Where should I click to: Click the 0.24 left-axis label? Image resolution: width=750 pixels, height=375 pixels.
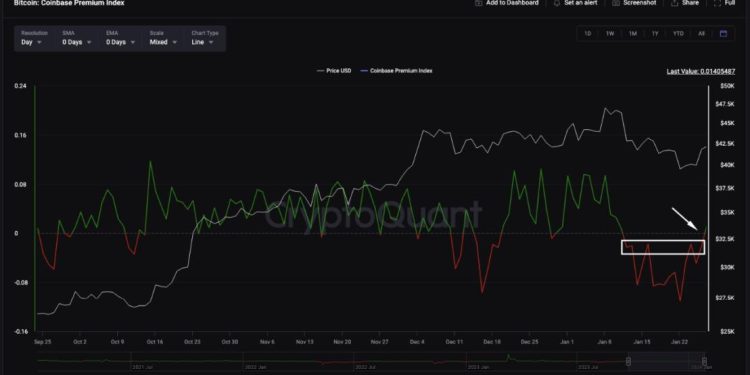(x=20, y=86)
